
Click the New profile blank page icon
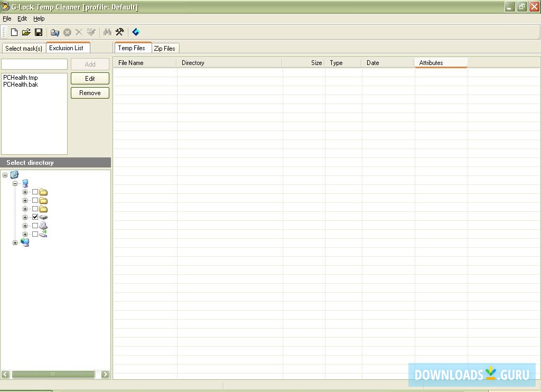14,32
